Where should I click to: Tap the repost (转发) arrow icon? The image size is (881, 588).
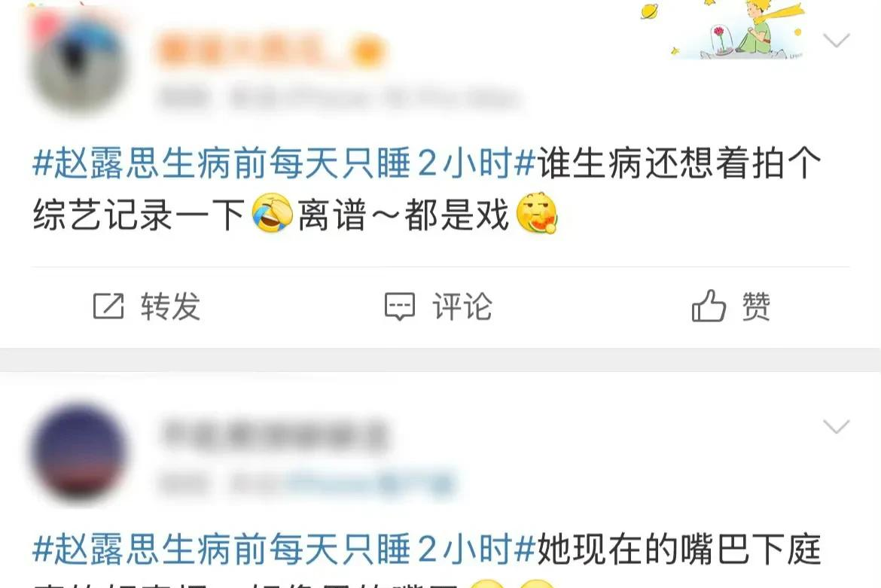click(x=108, y=306)
